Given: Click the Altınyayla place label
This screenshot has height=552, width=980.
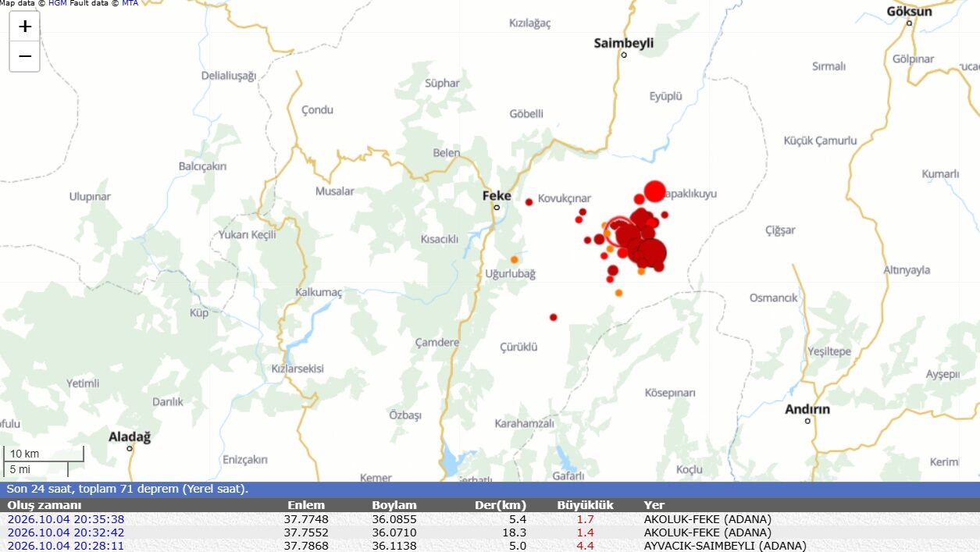Looking at the screenshot, I should pyautogui.click(x=907, y=270).
